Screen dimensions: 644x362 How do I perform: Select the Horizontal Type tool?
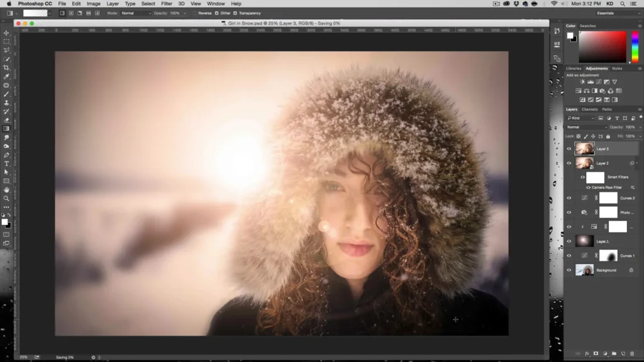6,164
